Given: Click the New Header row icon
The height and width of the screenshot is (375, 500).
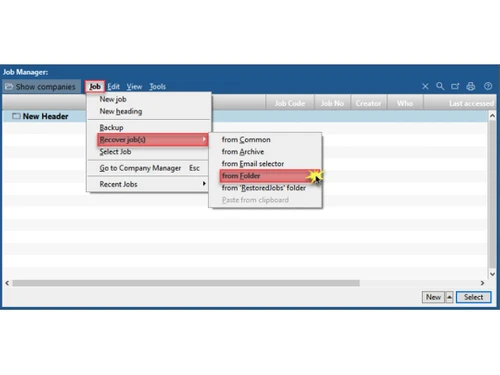Looking at the screenshot, I should coord(16,116).
